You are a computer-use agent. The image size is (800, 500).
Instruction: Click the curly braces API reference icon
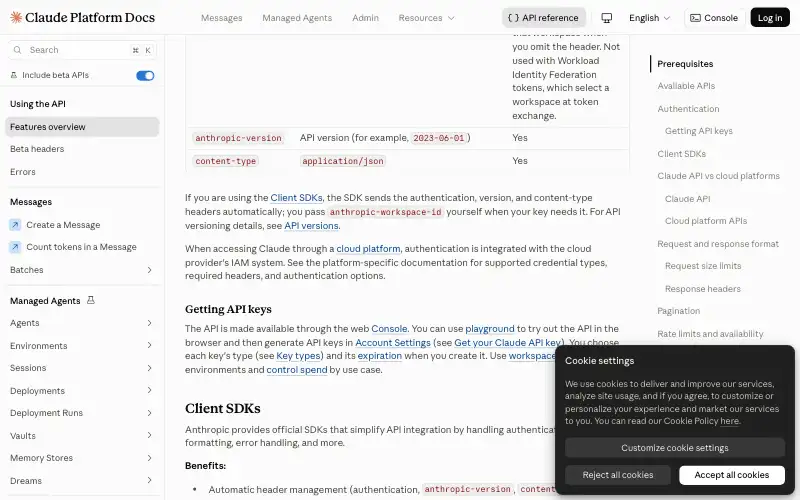[513, 18]
